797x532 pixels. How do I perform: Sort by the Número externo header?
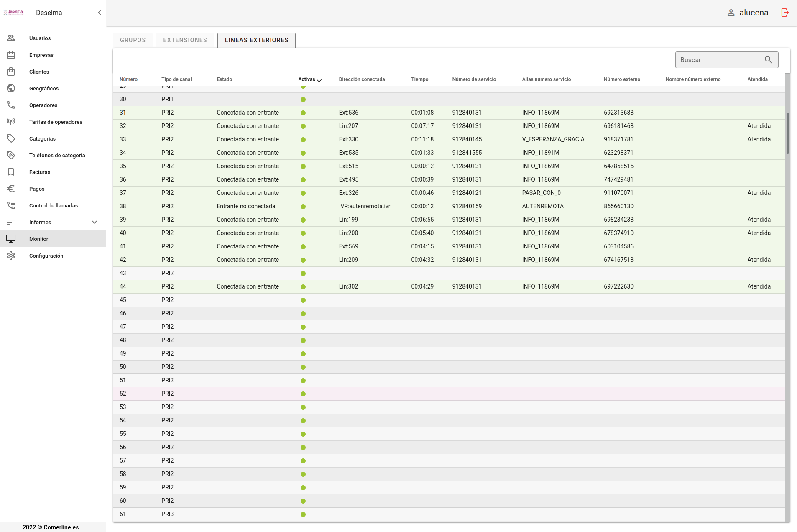click(x=622, y=79)
